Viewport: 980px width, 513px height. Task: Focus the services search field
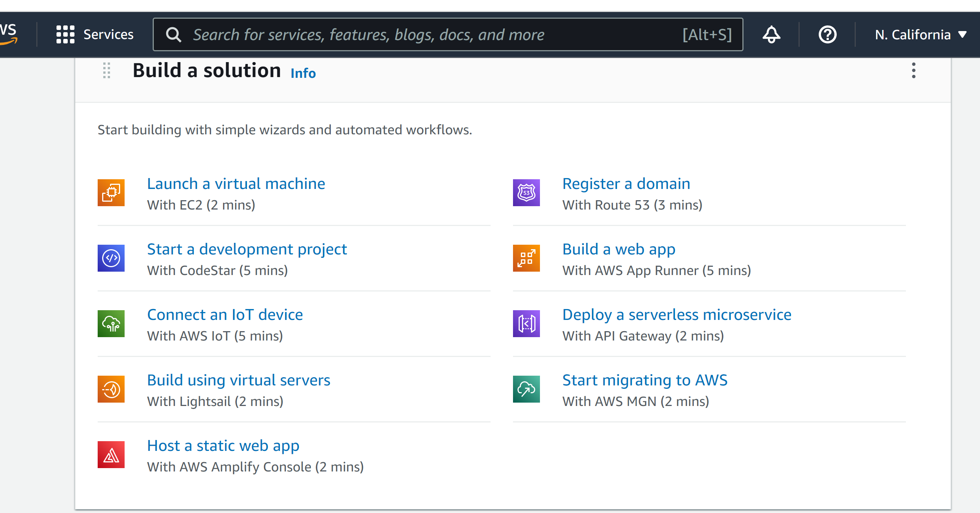[448, 35]
